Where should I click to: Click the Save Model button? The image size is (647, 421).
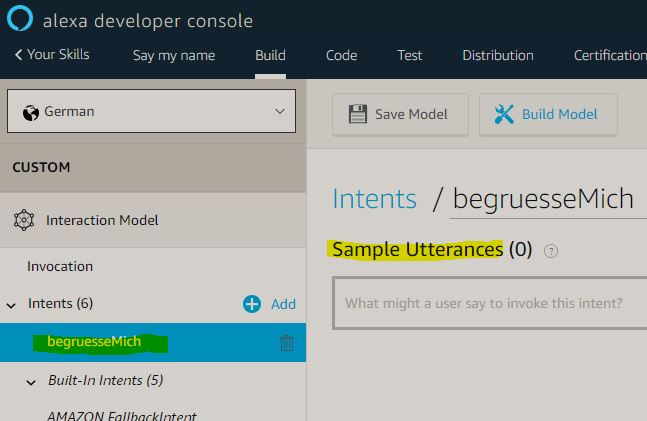click(397, 115)
